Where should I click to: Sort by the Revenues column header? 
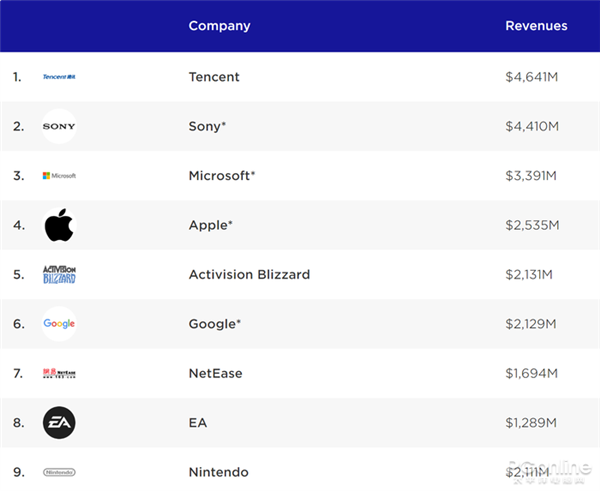(x=536, y=26)
